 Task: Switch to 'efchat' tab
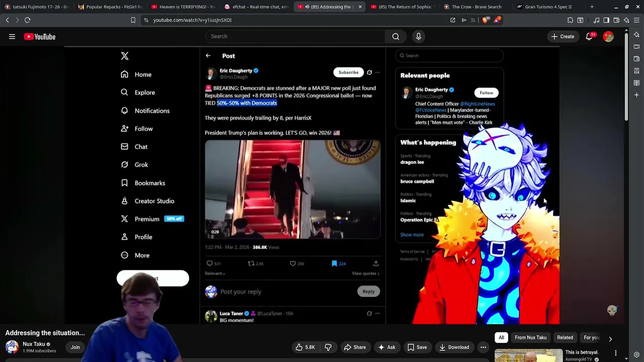(257, 7)
